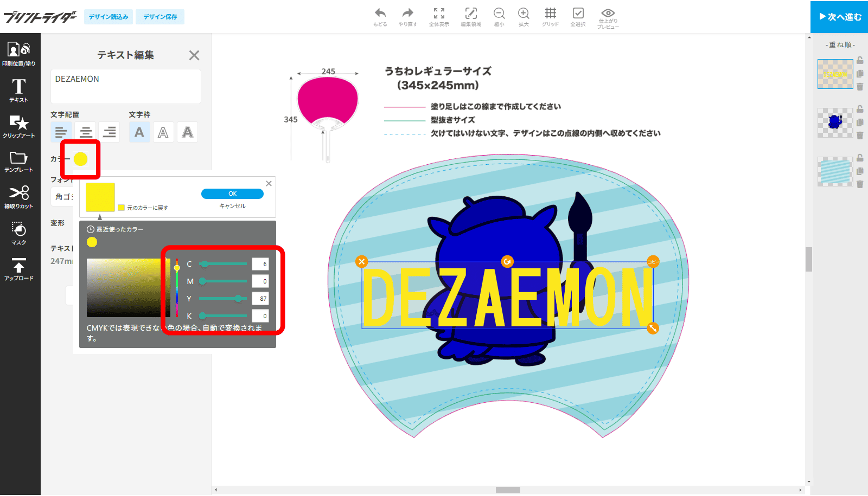Click the K black slider
This screenshot has width=868, height=496.
click(x=223, y=316)
